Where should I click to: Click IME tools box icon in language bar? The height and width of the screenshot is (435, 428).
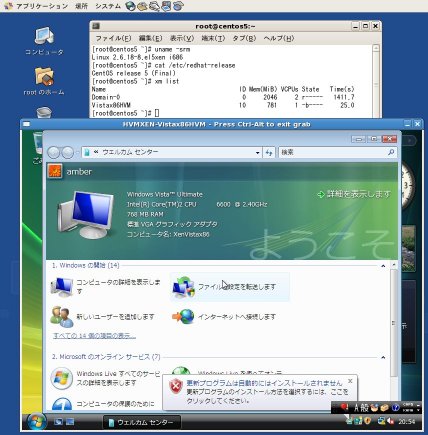tap(384, 408)
